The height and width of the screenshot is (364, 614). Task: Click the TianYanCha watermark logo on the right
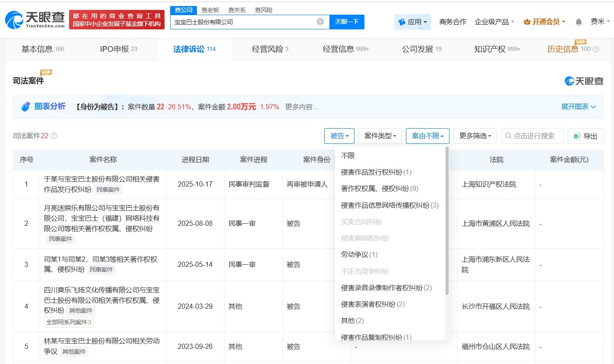[583, 81]
